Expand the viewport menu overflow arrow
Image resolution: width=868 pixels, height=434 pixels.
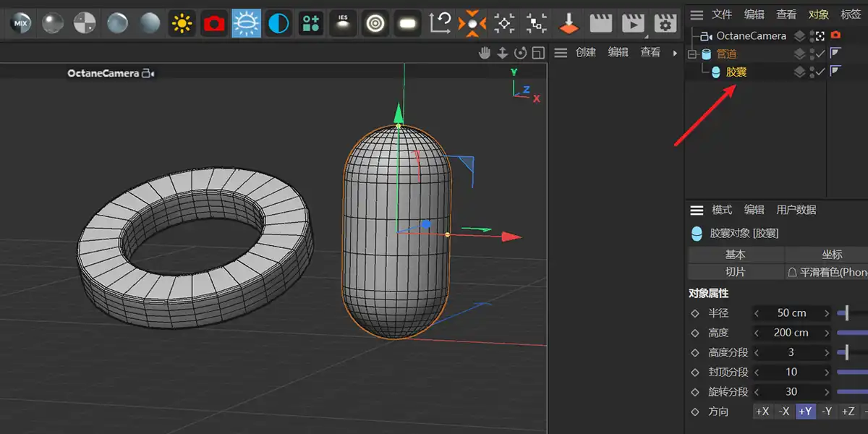click(x=676, y=53)
